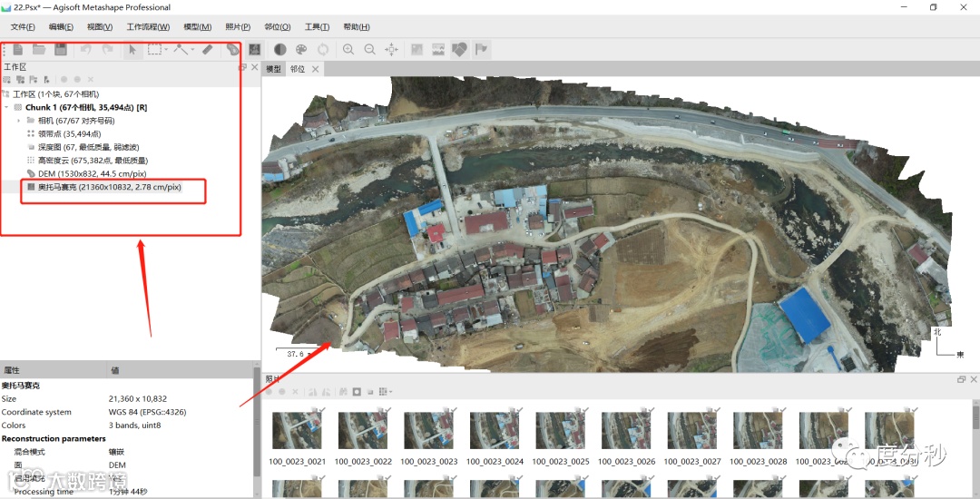Toggle the show markers flag icon
This screenshot has height=499, width=980.
pos(481,49)
